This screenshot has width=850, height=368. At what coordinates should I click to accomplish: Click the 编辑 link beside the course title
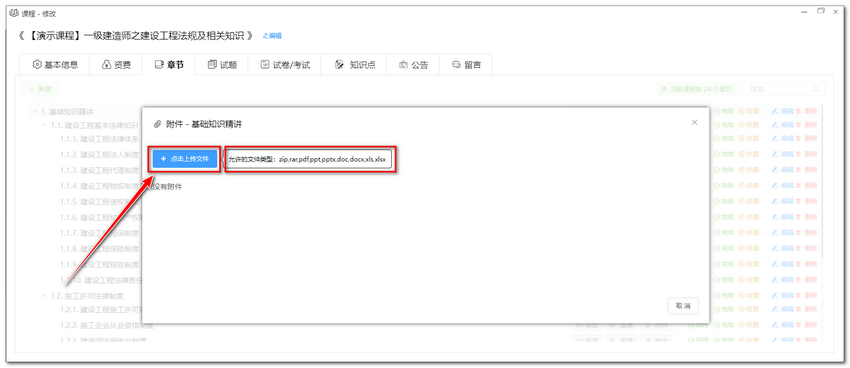pos(272,36)
